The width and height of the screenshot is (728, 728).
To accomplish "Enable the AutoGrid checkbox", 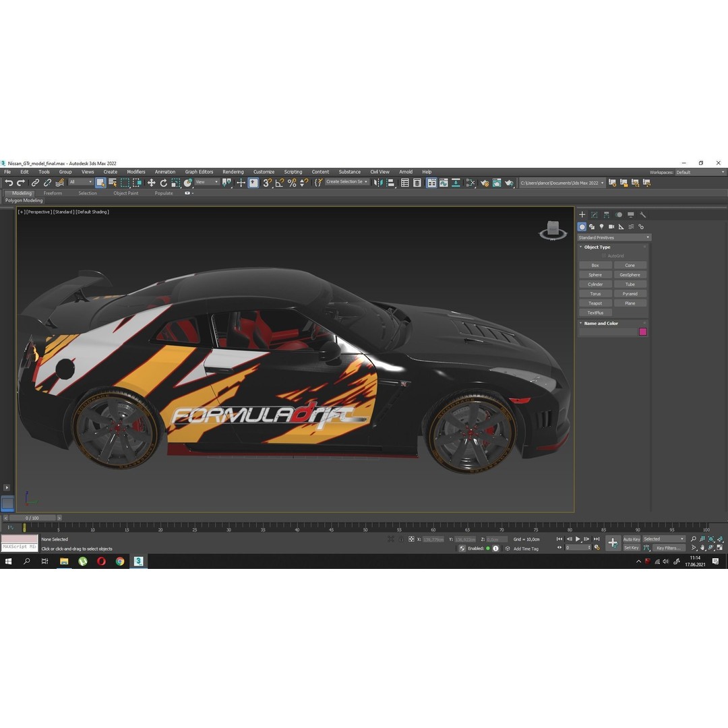I will pos(604,256).
